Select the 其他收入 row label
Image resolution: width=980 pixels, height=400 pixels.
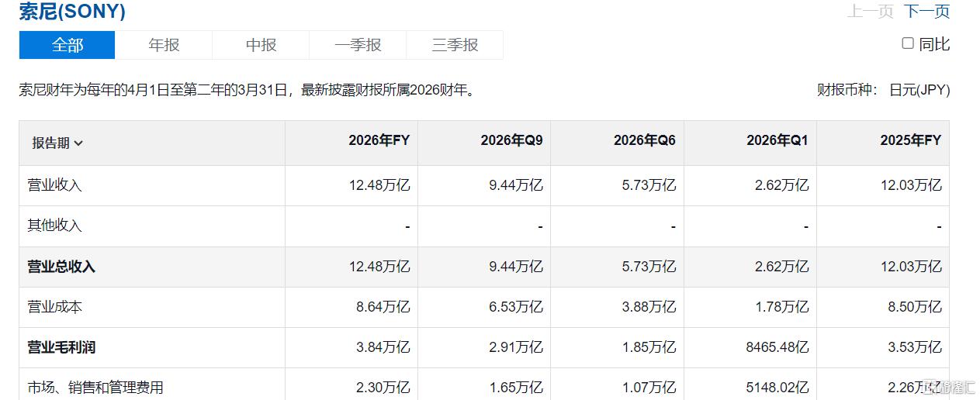click(x=54, y=226)
